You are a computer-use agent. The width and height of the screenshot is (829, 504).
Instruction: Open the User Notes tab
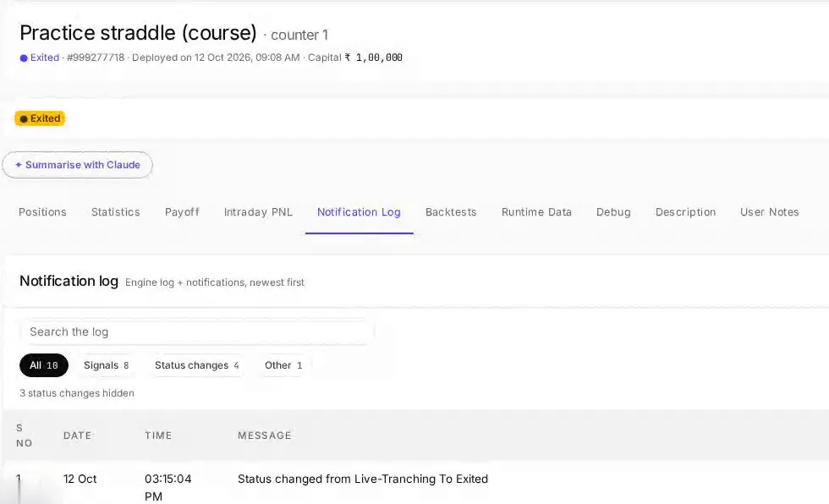click(769, 212)
